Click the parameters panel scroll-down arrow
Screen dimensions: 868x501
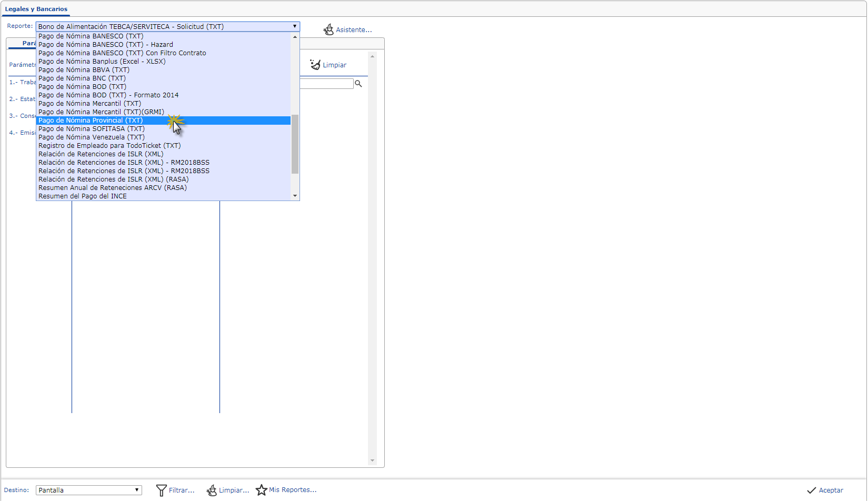(x=373, y=460)
